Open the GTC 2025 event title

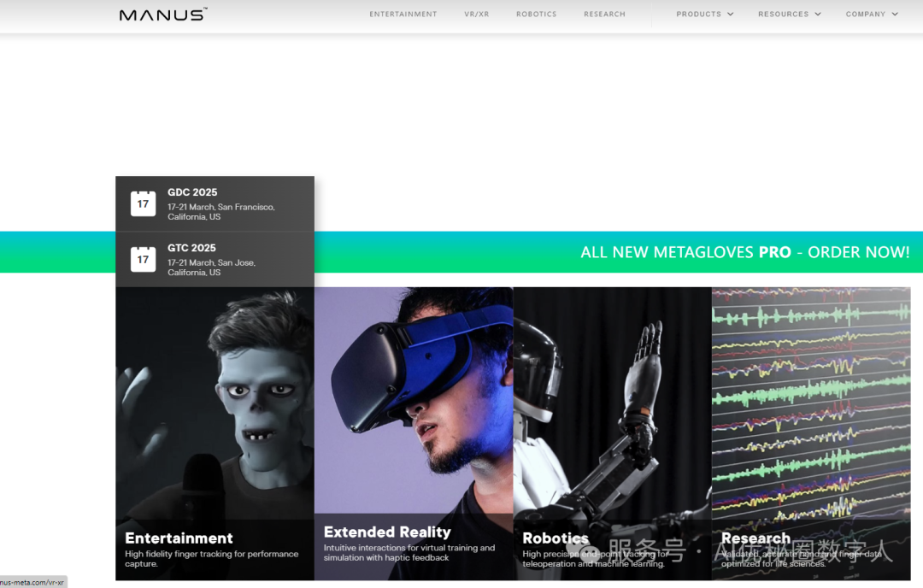tap(192, 248)
